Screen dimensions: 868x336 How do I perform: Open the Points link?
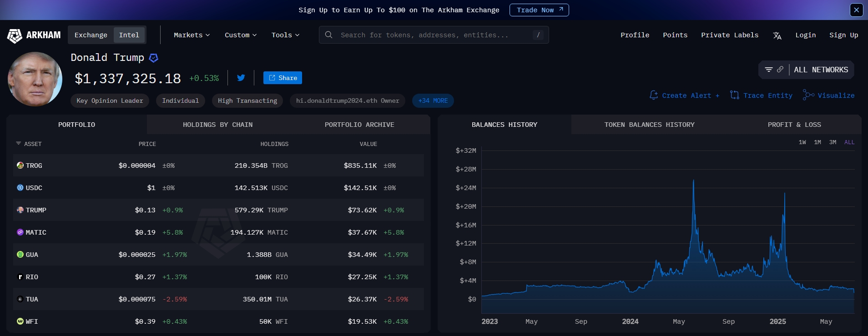tap(675, 35)
